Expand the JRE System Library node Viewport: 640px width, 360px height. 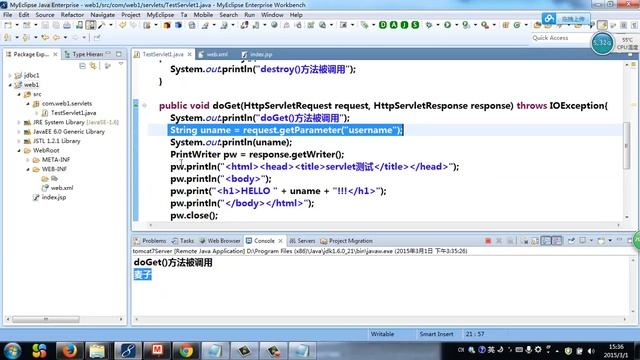tap(19, 122)
